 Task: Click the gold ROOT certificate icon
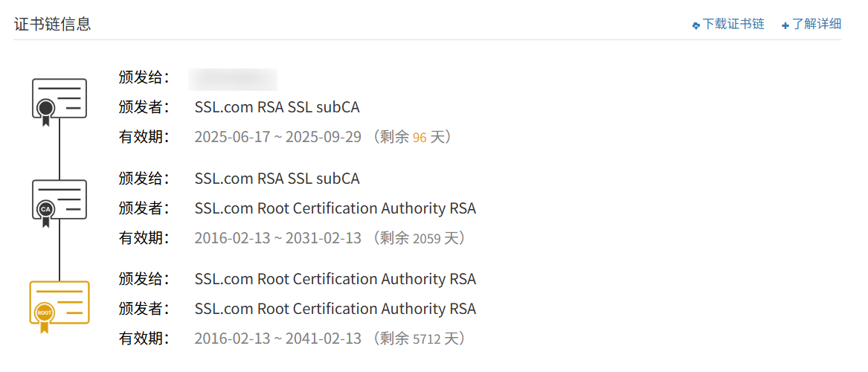point(59,304)
